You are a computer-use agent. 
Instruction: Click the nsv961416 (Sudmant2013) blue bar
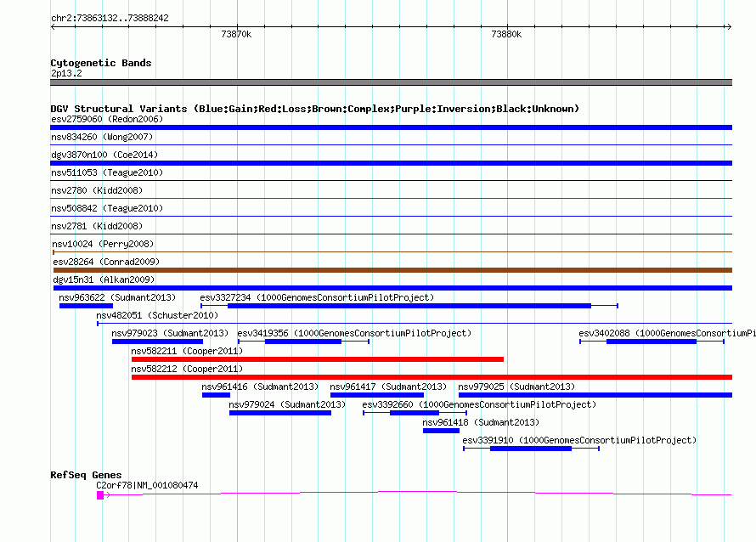click(x=216, y=395)
